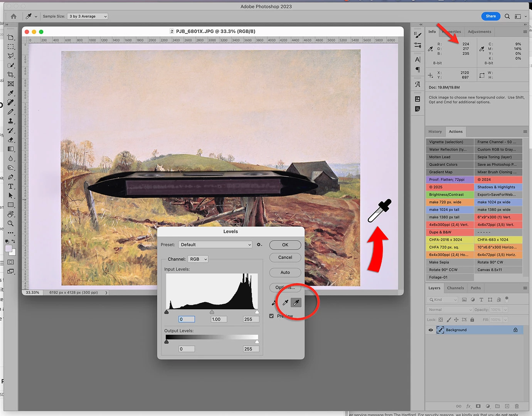Viewport: 532px width, 416px height.
Task: Switch to the Adjustments tab
Action: (x=479, y=32)
